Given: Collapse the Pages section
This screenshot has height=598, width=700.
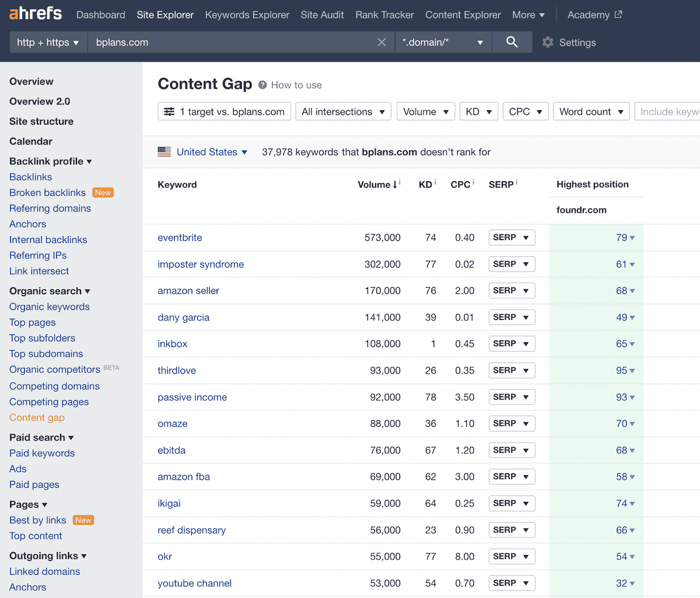Looking at the screenshot, I should tap(28, 504).
